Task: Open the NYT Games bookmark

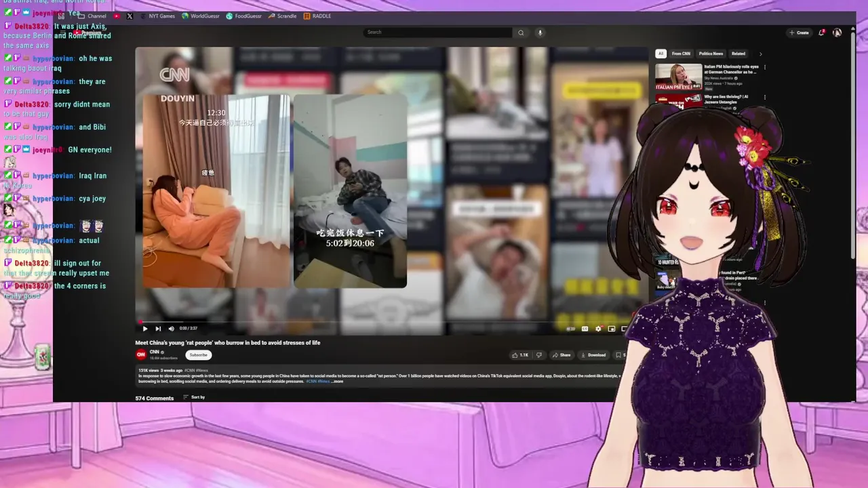Action: pos(157,16)
